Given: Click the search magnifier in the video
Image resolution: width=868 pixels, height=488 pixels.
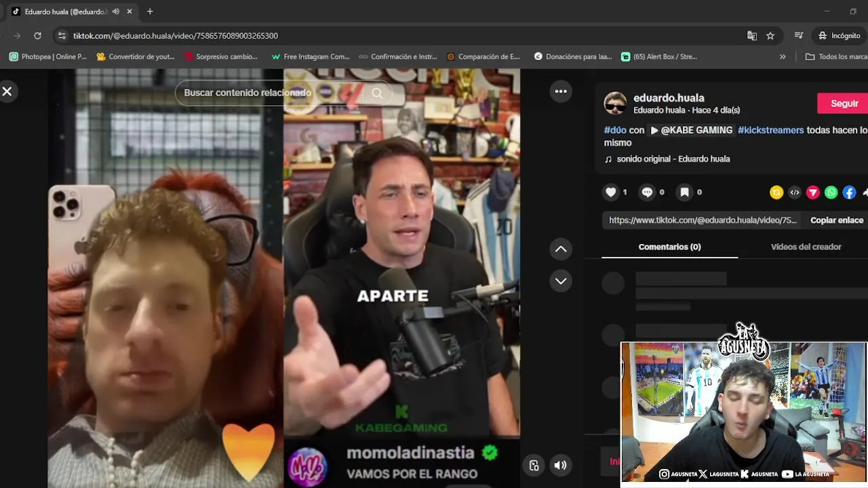Looking at the screenshot, I should 377,93.
